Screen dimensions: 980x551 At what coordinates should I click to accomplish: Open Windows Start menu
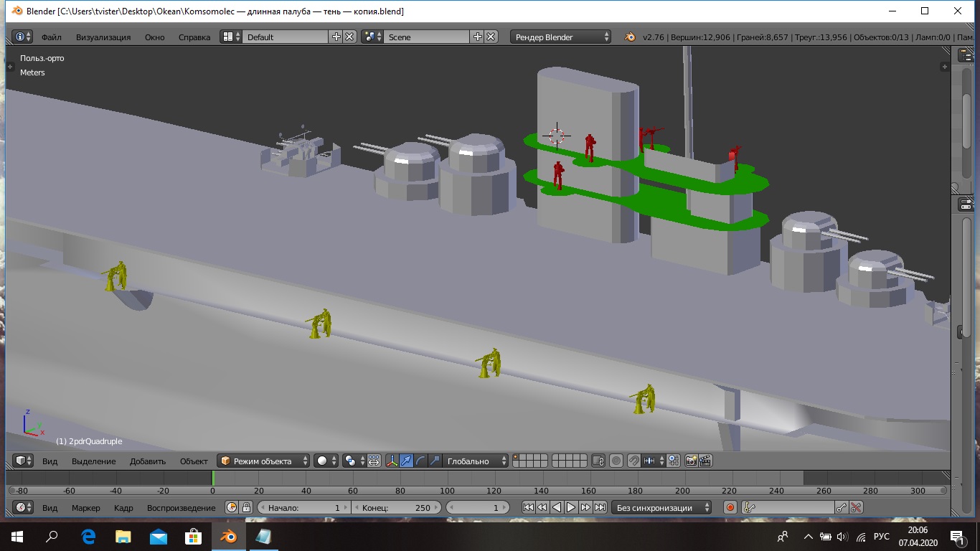[x=17, y=536]
